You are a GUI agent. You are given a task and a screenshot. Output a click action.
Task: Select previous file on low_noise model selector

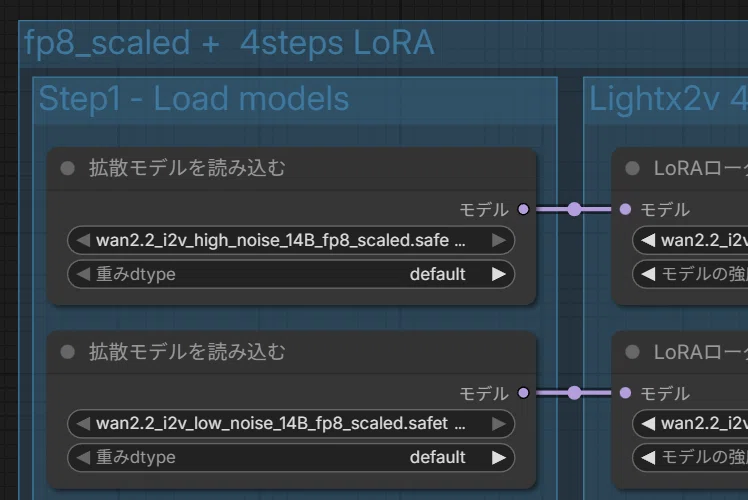click(83, 424)
